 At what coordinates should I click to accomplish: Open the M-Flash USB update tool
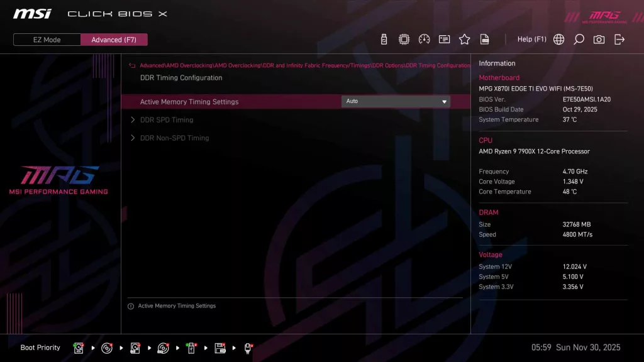tap(384, 39)
